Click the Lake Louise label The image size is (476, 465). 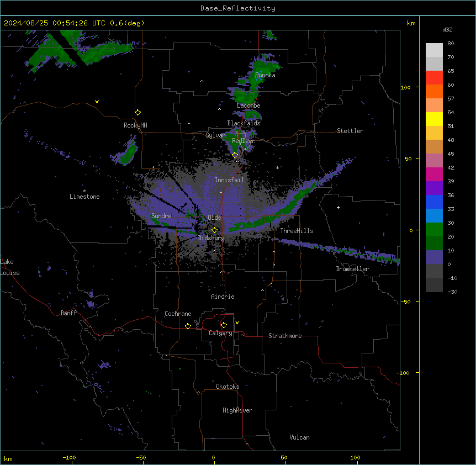coord(10,267)
